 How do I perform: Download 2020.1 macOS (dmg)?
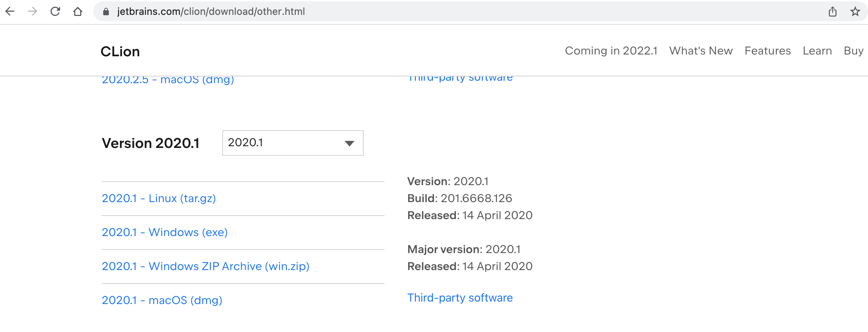pyautogui.click(x=162, y=300)
